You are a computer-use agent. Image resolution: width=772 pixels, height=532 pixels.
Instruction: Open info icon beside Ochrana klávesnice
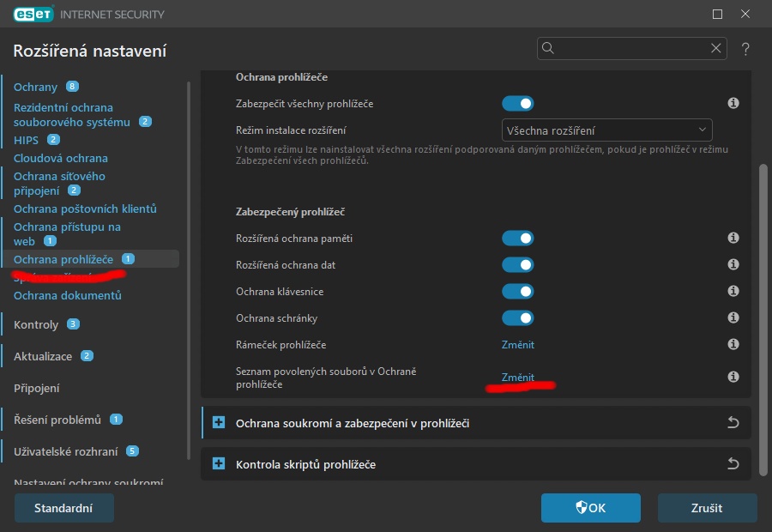pos(733,291)
